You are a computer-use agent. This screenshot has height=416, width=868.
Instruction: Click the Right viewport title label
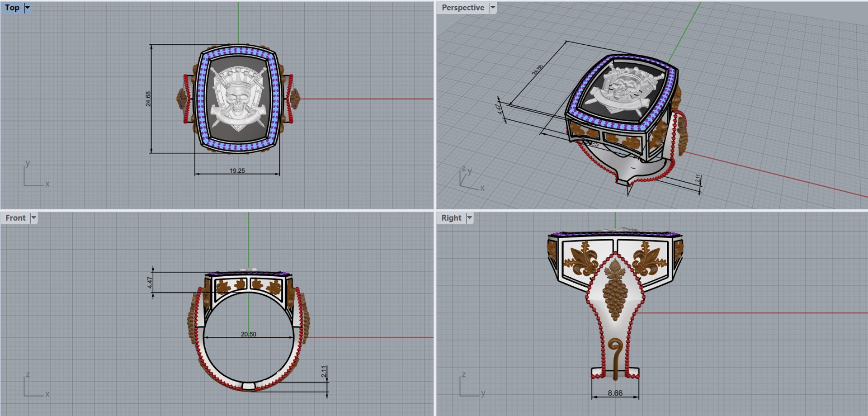451,218
